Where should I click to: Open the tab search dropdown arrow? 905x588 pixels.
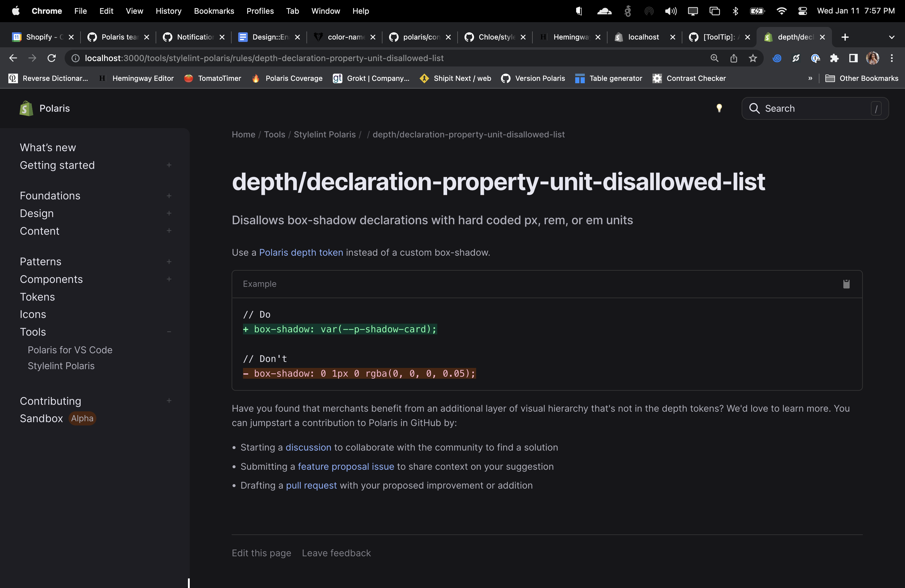tap(891, 37)
